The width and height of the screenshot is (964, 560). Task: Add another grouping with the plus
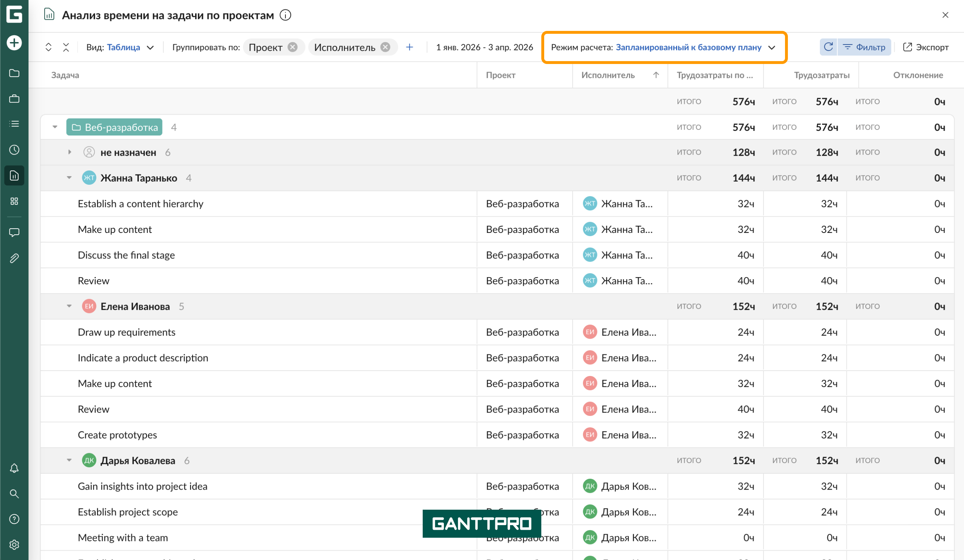tap(410, 47)
